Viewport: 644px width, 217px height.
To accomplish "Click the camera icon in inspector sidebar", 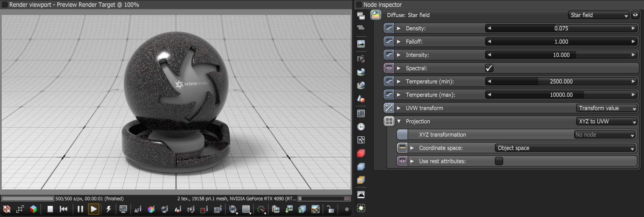I will [x=361, y=59].
